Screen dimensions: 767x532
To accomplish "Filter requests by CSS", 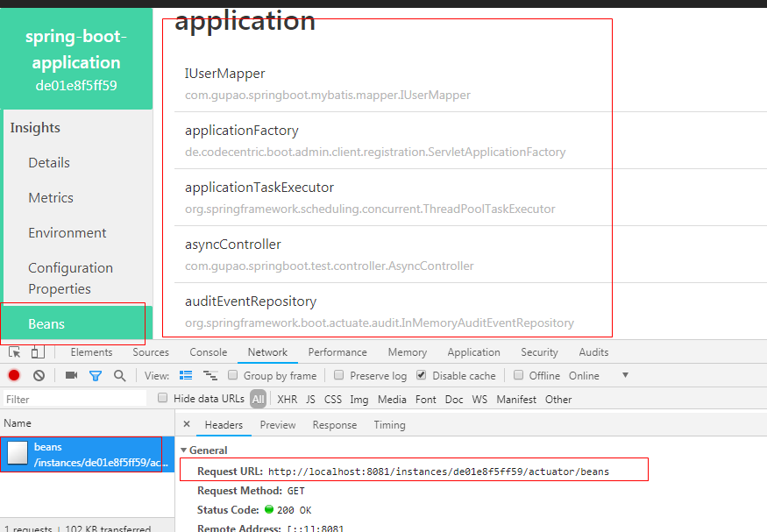I will point(333,400).
